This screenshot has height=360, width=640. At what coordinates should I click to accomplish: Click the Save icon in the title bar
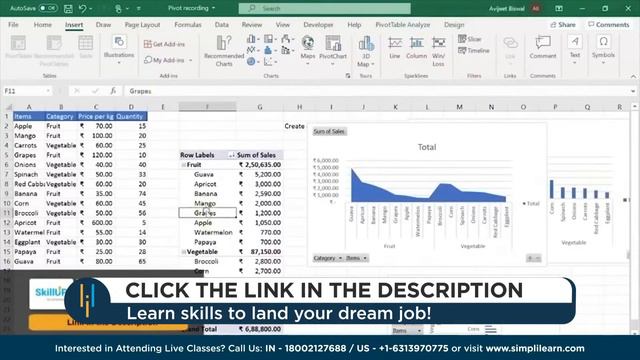pyautogui.click(x=68, y=8)
